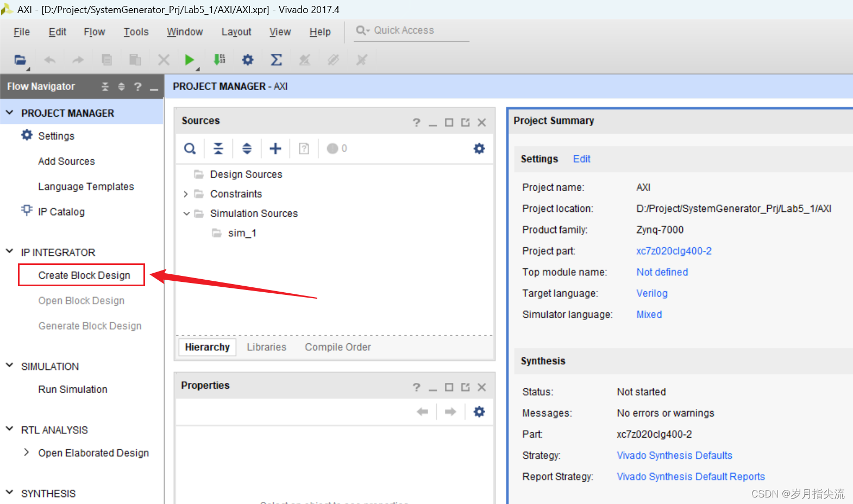Open the Flow menu
Screen dimensions: 853x504
(x=95, y=32)
